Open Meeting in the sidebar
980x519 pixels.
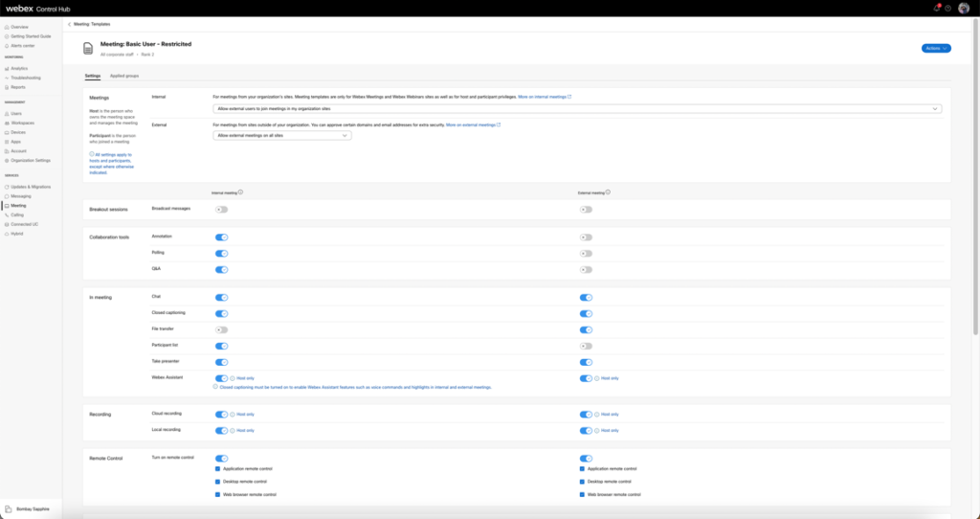click(x=18, y=206)
